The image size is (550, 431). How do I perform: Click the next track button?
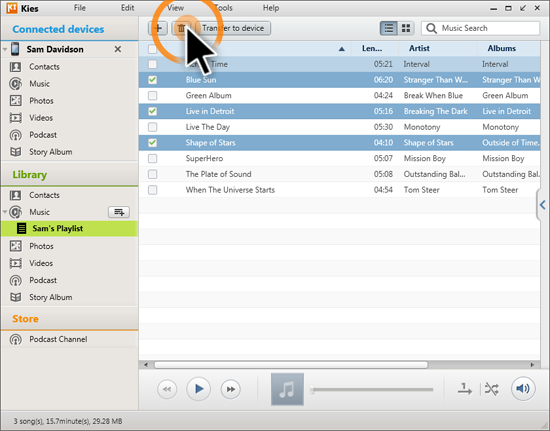230,389
